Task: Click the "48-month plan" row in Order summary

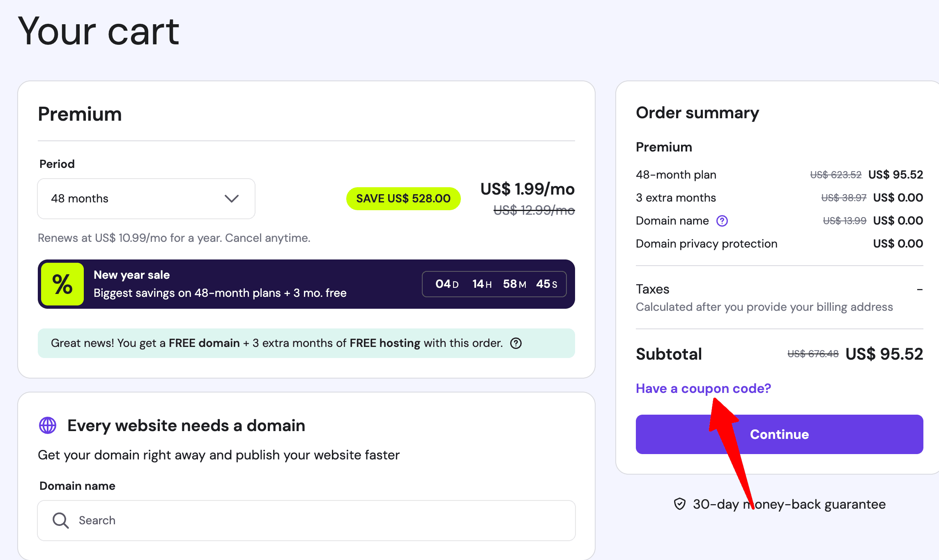Action: 676,174
